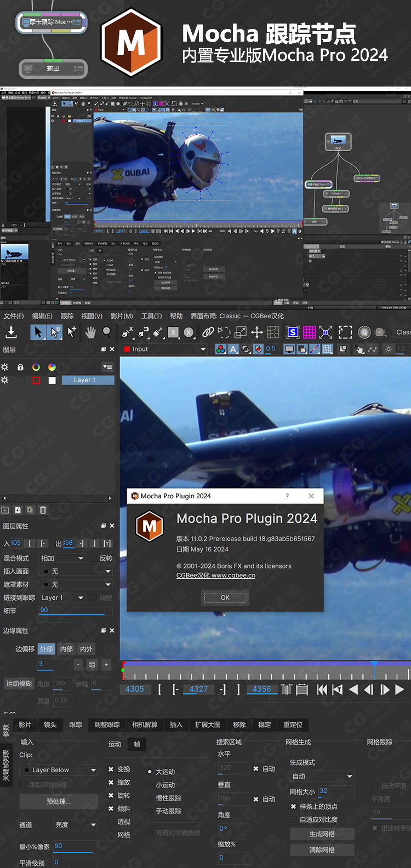This screenshot has width=411, height=868.
Task: Select the 内部 edge offset button
Action: coord(66,649)
